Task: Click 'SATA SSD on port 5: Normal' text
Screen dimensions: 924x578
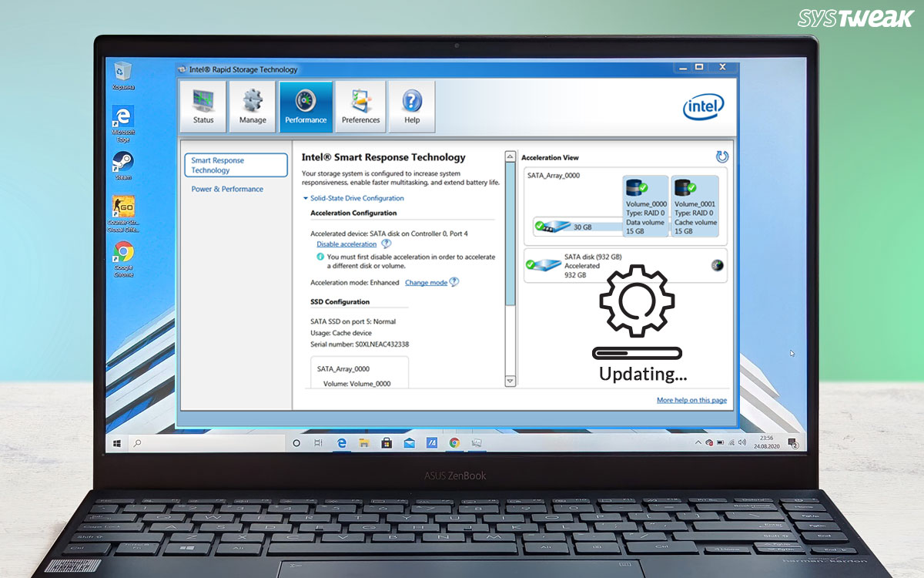Action: point(353,321)
